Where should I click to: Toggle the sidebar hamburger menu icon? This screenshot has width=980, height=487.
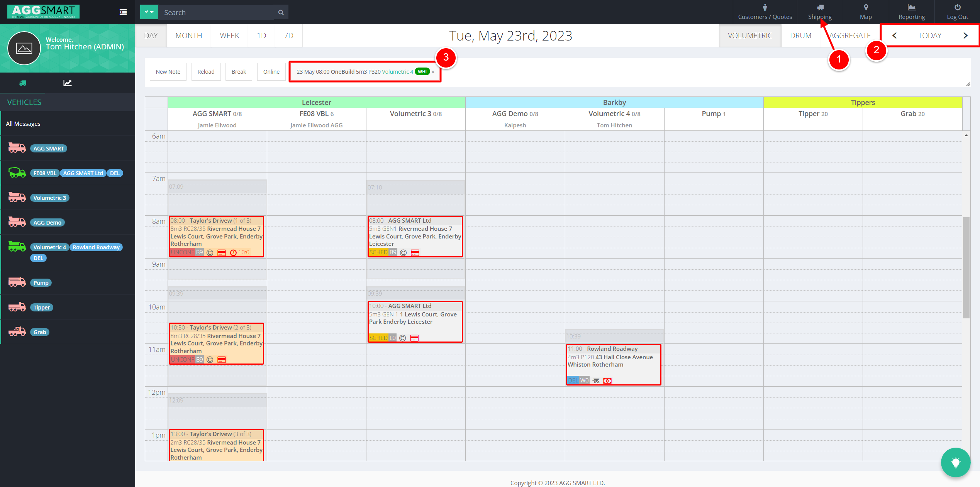point(123,12)
